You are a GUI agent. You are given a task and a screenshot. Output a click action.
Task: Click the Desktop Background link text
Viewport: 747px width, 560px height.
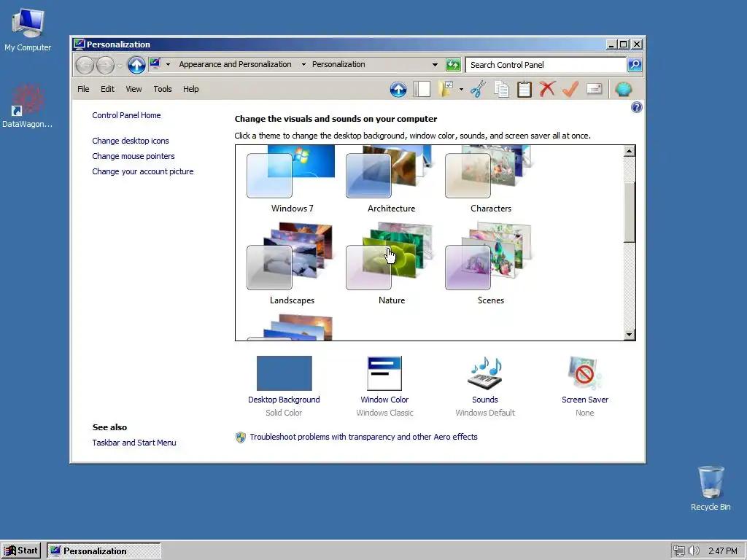click(x=284, y=400)
